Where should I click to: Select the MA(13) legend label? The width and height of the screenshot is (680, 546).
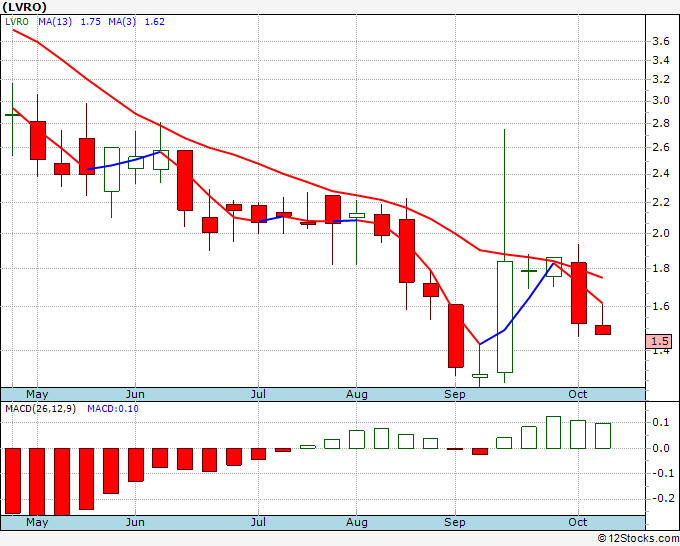click(x=55, y=22)
